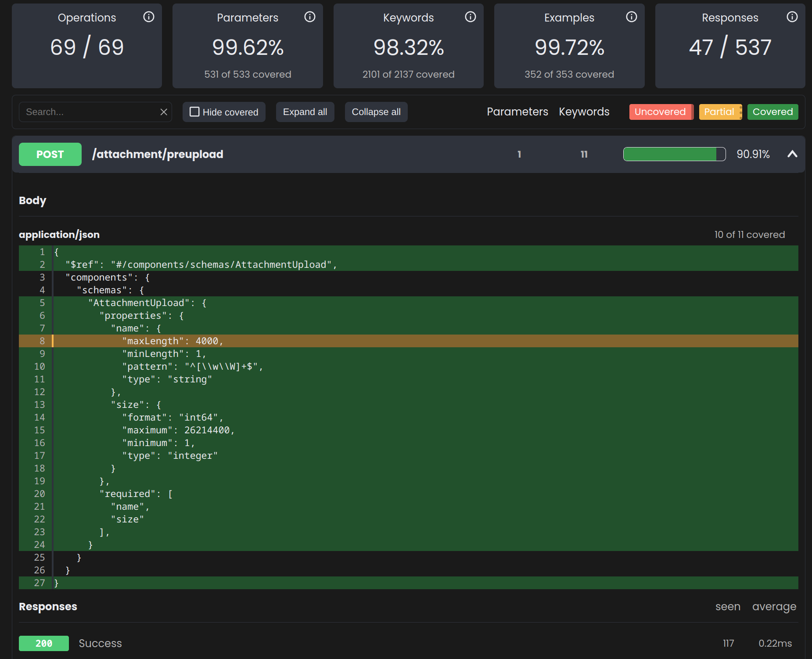Image resolution: width=812 pixels, height=659 pixels.
Task: Click the Operations card info icon
Action: coord(149,17)
